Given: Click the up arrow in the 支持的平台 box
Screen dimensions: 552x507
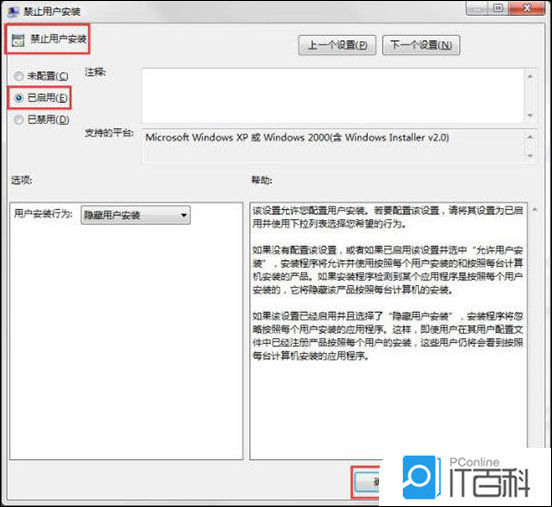Looking at the screenshot, I should point(530,137).
